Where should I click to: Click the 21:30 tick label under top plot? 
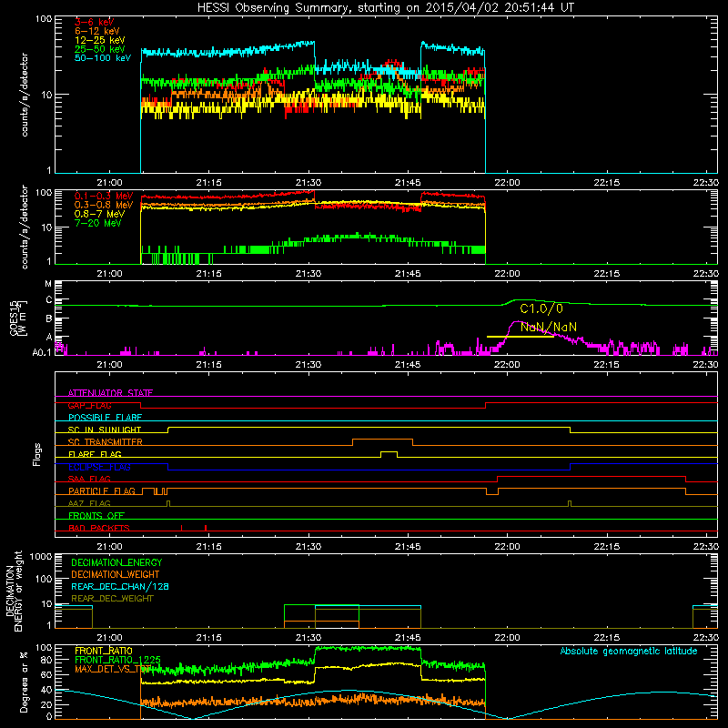pos(308,183)
